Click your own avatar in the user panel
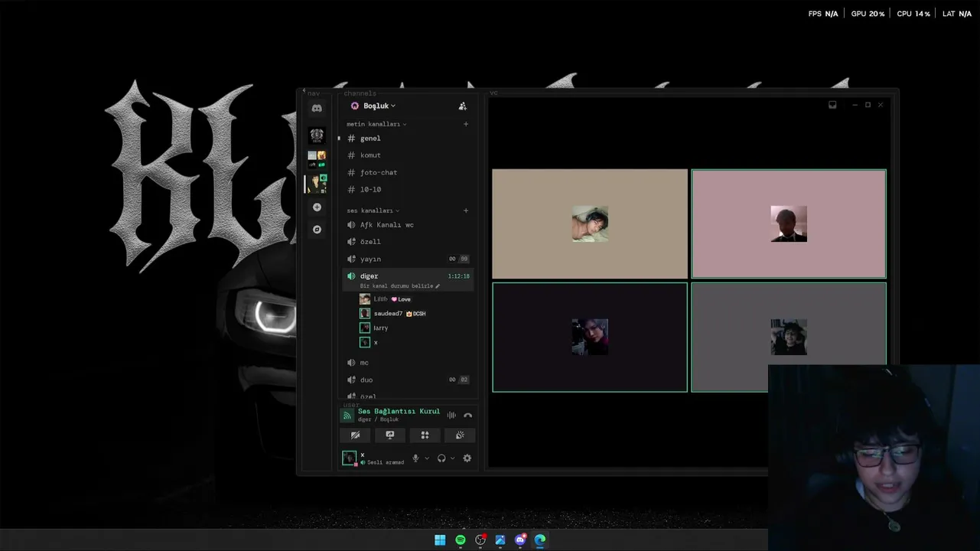Image resolution: width=980 pixels, height=551 pixels. click(x=349, y=458)
